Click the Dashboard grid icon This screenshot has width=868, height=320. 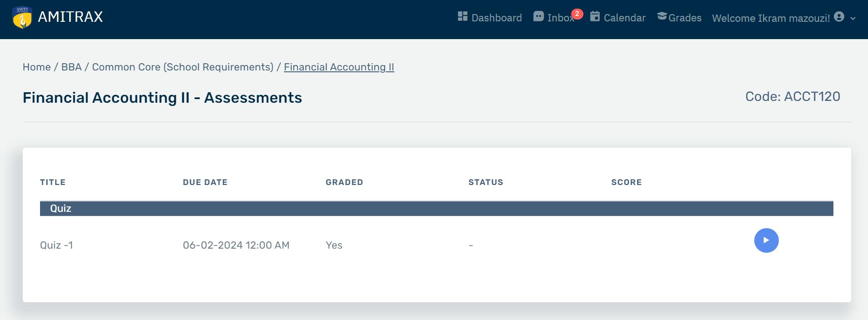tap(462, 17)
